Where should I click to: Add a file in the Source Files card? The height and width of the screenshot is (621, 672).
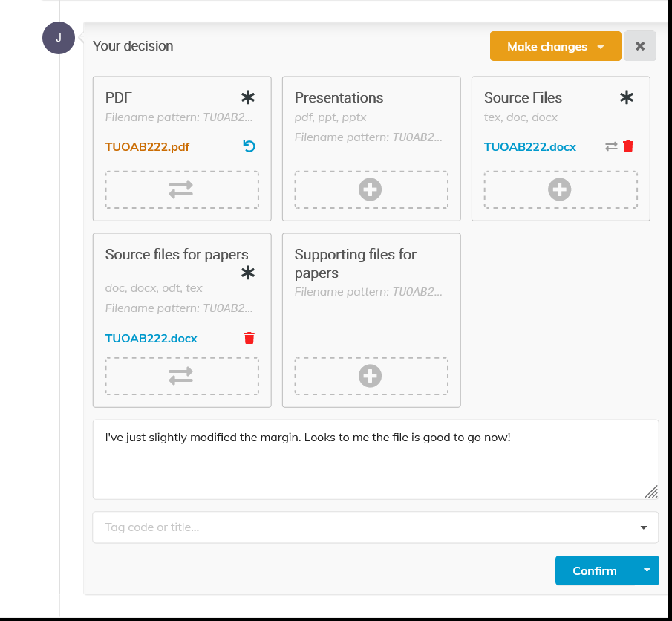point(560,189)
